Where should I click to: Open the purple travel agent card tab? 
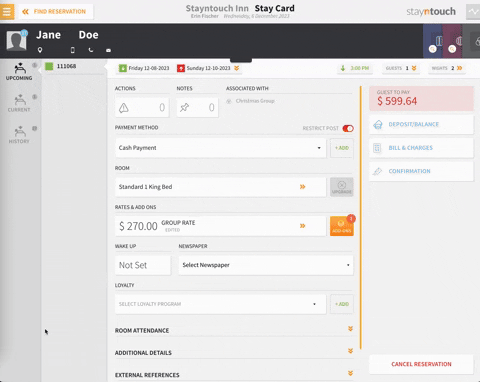click(452, 41)
